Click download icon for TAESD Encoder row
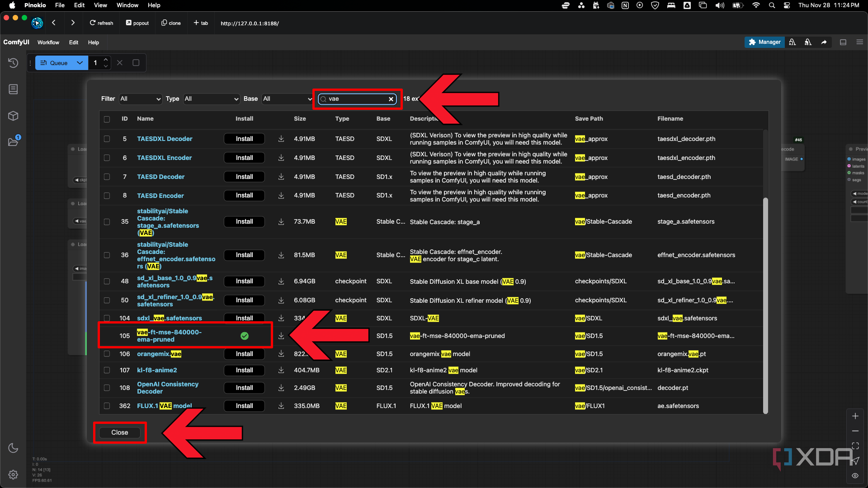868x488 pixels. tap(281, 195)
